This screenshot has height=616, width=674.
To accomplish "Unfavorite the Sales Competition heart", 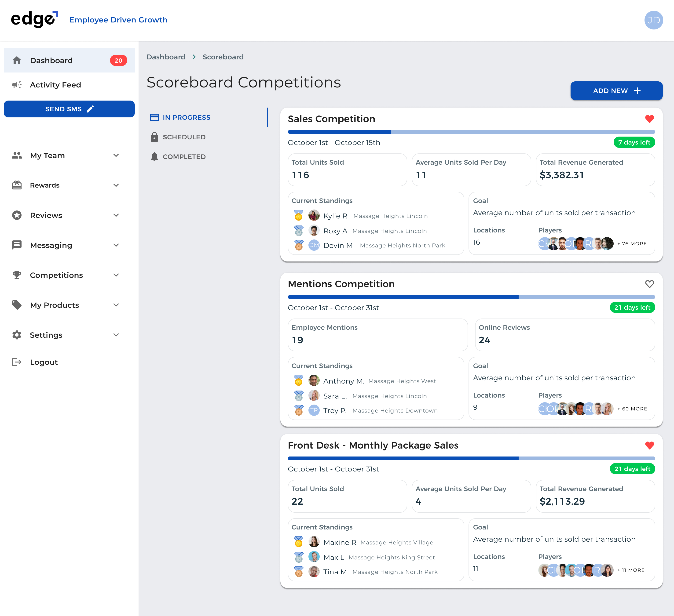I will pyautogui.click(x=649, y=119).
